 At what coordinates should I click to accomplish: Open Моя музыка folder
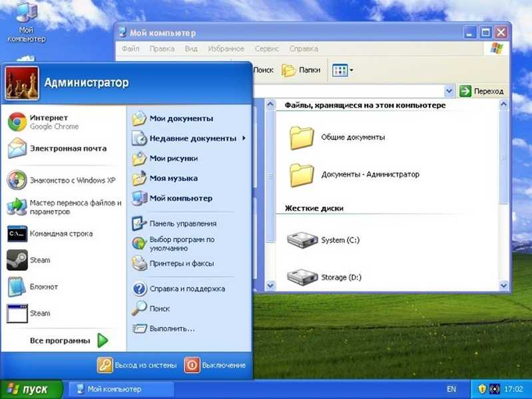tap(166, 178)
